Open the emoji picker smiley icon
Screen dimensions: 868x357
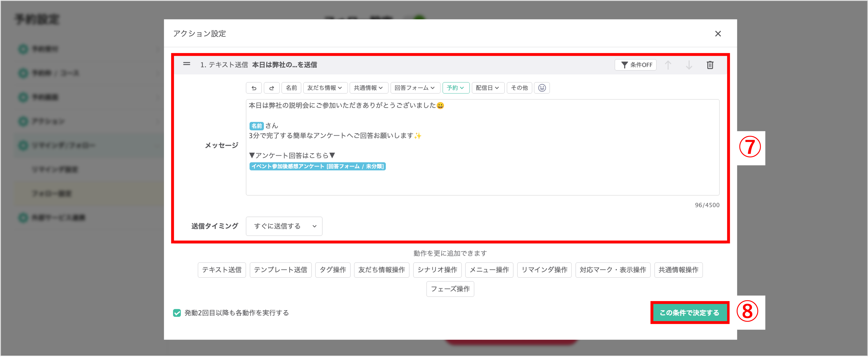542,88
